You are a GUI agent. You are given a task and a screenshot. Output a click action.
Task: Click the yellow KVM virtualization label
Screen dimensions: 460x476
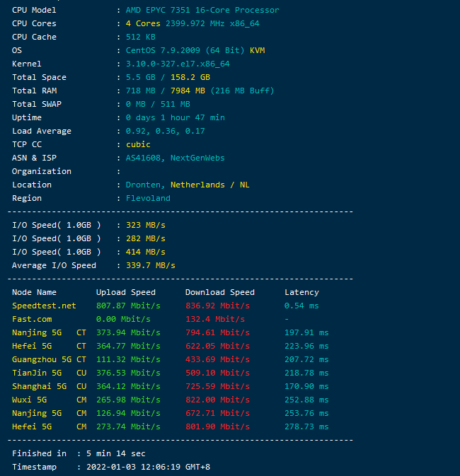point(257,50)
